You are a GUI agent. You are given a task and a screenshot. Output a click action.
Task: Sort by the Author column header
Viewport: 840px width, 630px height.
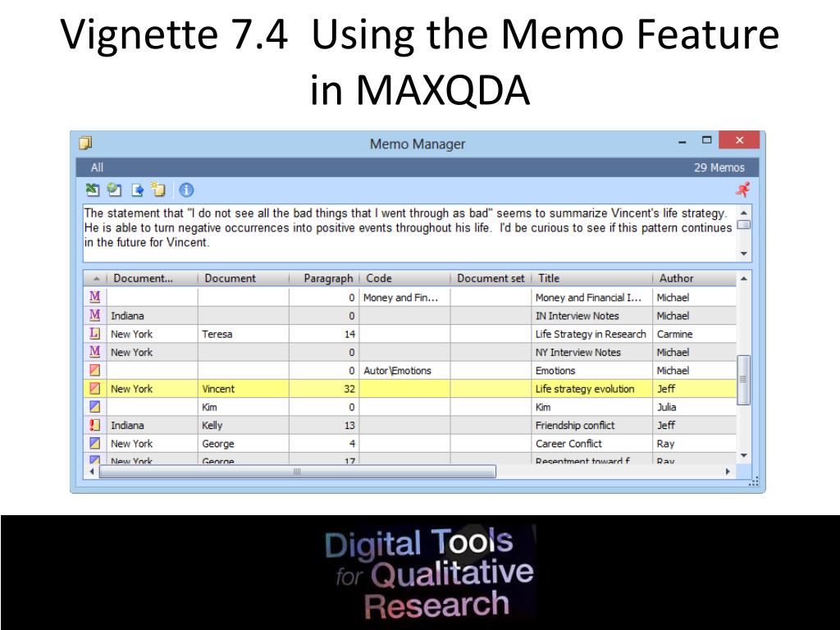pyautogui.click(x=694, y=278)
